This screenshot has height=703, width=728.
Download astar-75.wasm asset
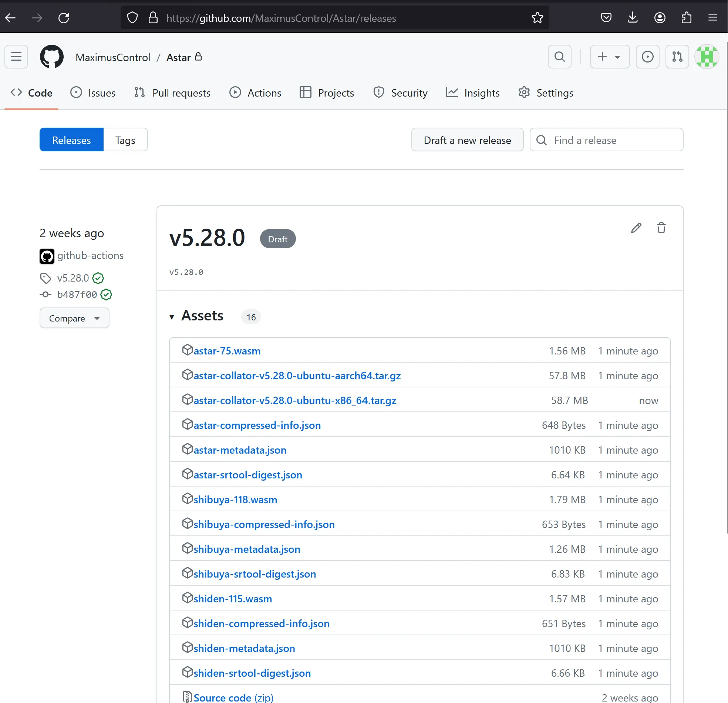coord(227,351)
